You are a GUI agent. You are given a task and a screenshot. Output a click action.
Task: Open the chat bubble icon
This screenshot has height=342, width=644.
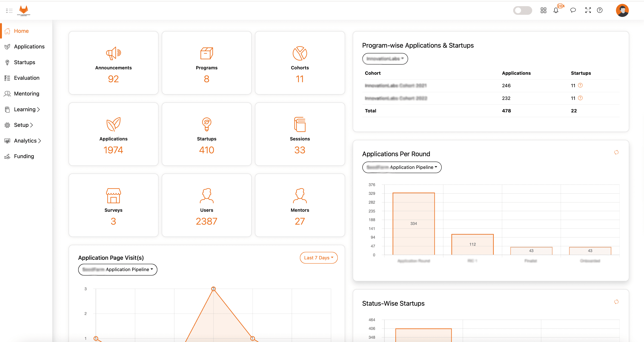[573, 10]
